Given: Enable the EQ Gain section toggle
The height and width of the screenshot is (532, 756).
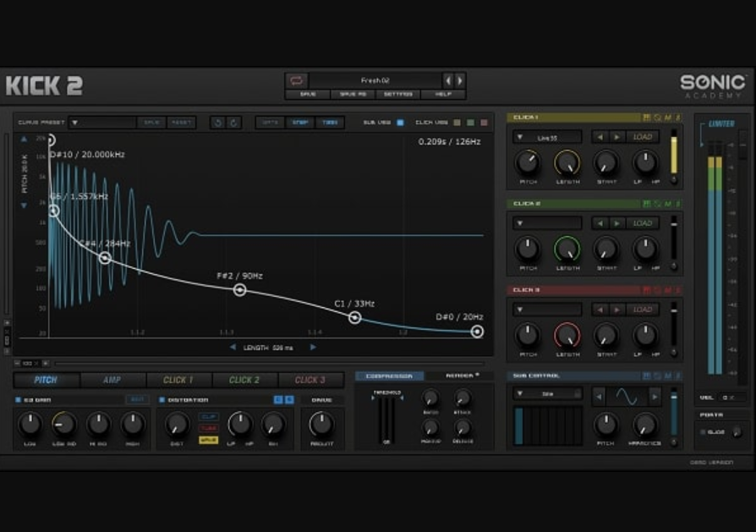Looking at the screenshot, I should 19,399.
